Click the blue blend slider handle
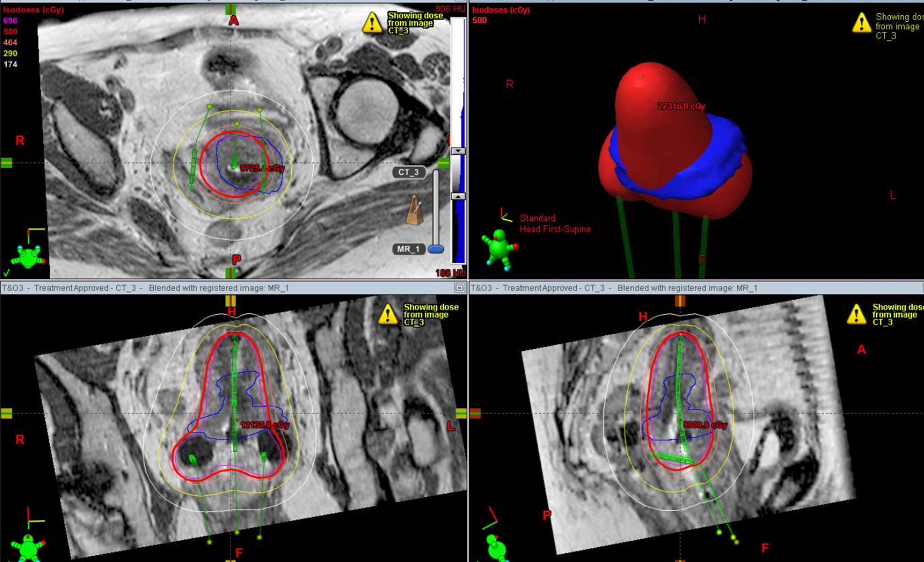Viewport: 924px width, 562px height. [436, 249]
